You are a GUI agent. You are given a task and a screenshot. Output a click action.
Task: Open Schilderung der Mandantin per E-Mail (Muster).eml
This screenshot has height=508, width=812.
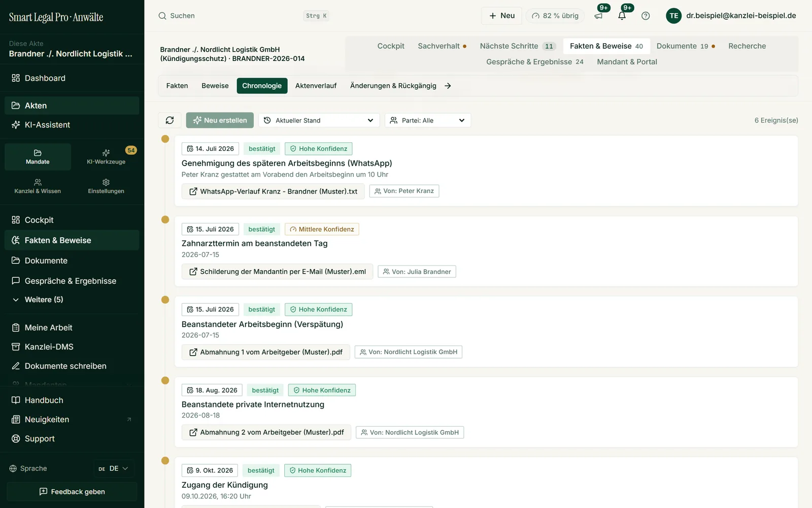coord(278,272)
